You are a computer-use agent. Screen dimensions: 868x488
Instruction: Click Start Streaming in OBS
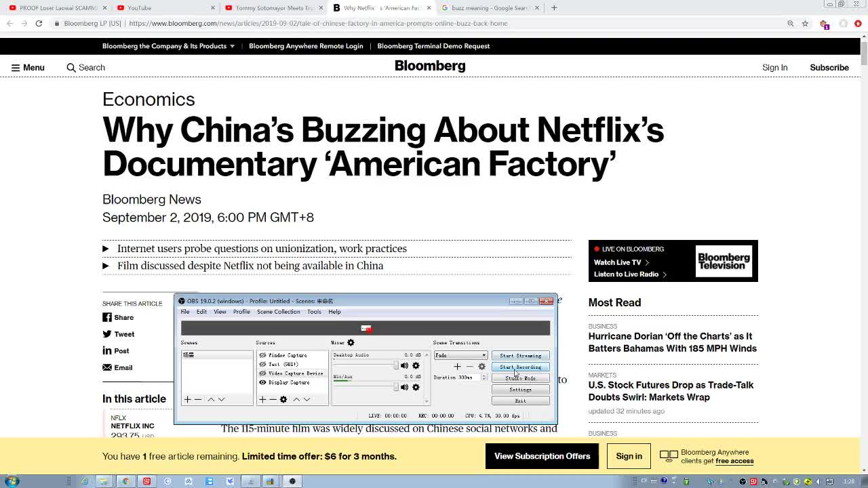point(520,356)
